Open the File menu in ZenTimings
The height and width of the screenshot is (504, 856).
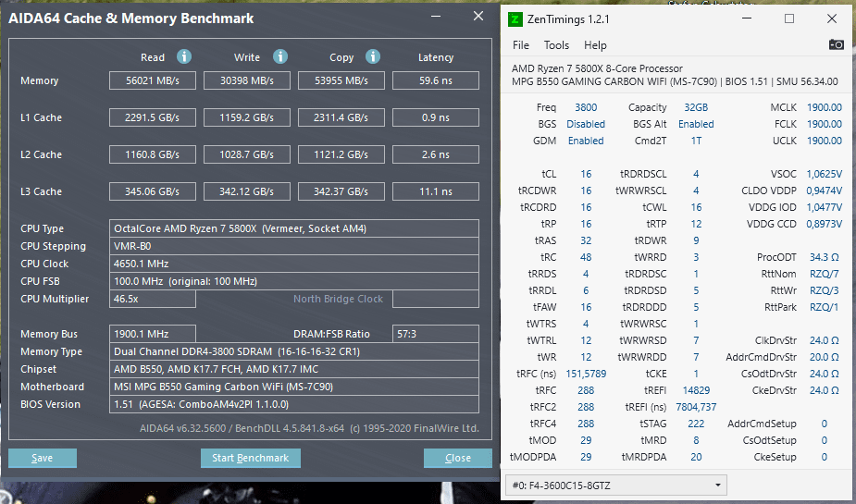tap(521, 45)
